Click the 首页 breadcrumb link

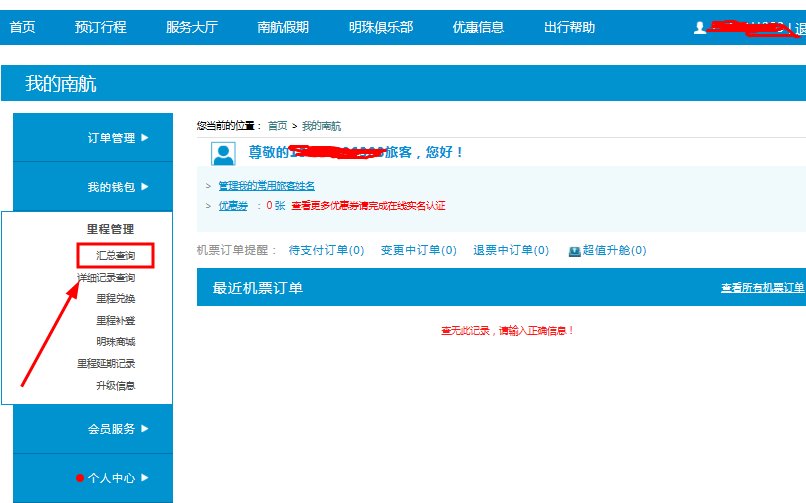(x=278, y=126)
